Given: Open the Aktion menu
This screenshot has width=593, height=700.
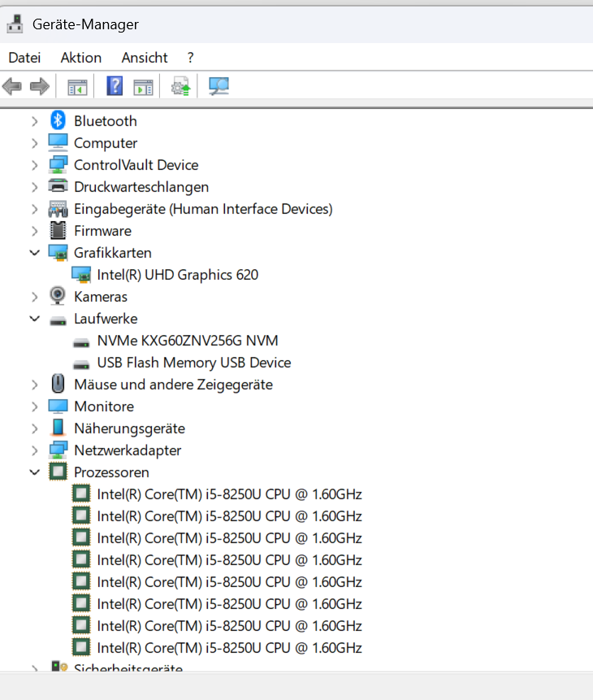Looking at the screenshot, I should 81,58.
